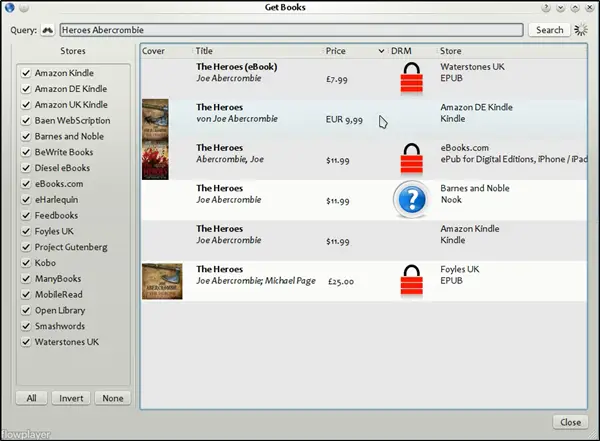Uncheck the Foyles UK store
This screenshot has width=600, height=441.
(x=26, y=231)
